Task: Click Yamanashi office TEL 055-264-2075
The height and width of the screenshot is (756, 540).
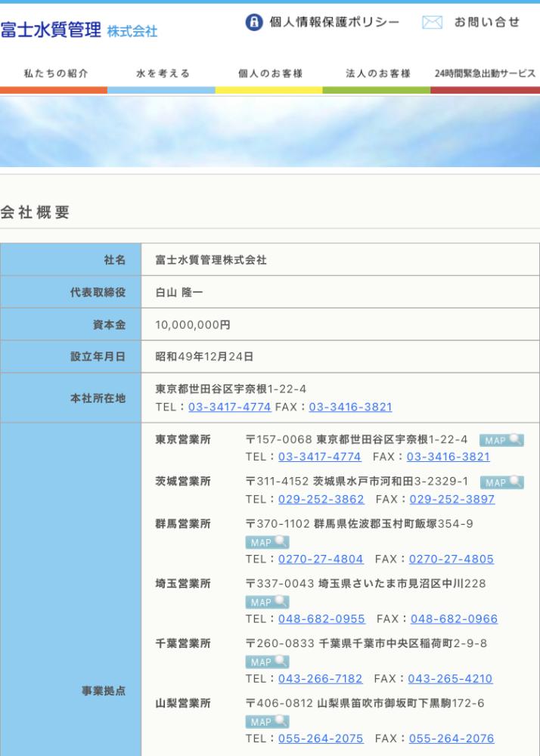Action: tap(321, 738)
